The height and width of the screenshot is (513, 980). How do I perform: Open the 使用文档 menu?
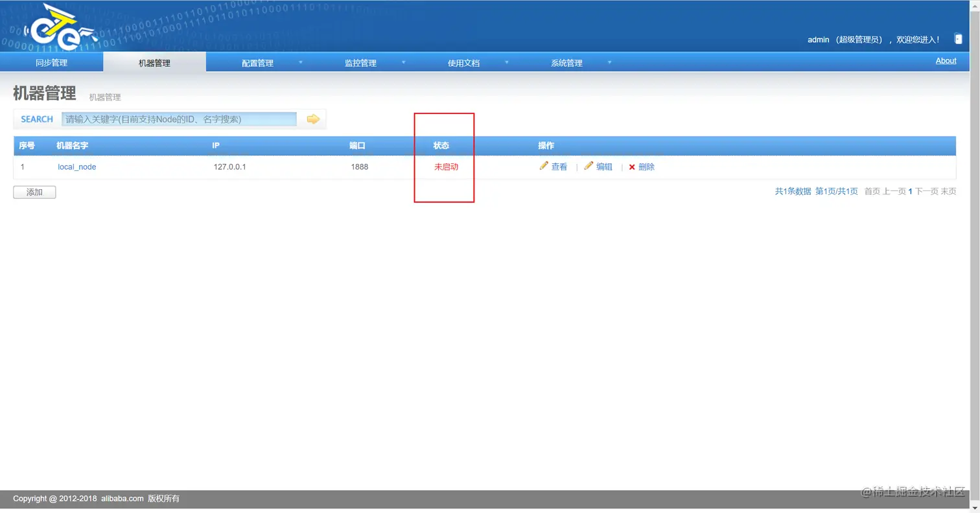point(463,63)
